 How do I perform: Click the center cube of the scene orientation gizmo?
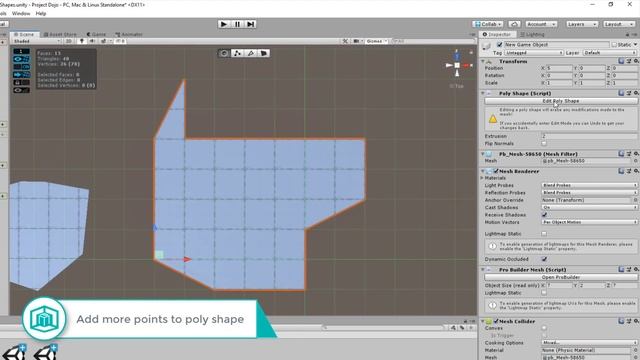457,65
